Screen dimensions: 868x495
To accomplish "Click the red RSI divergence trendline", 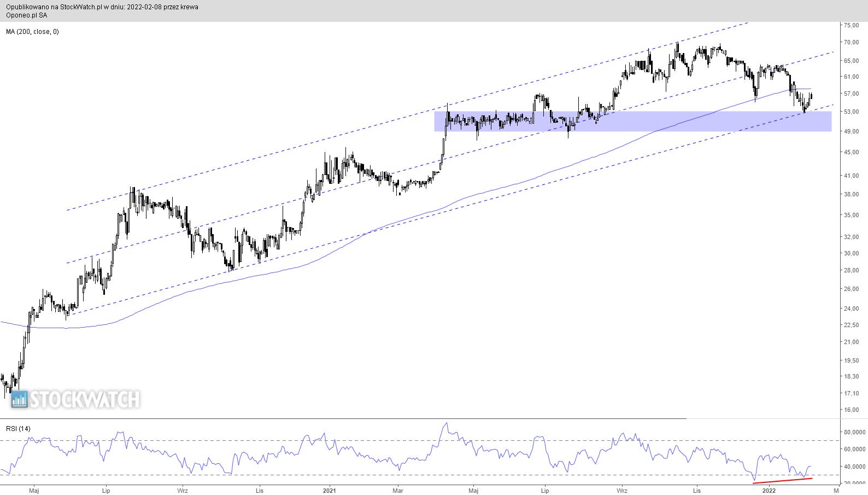I will [x=783, y=481].
